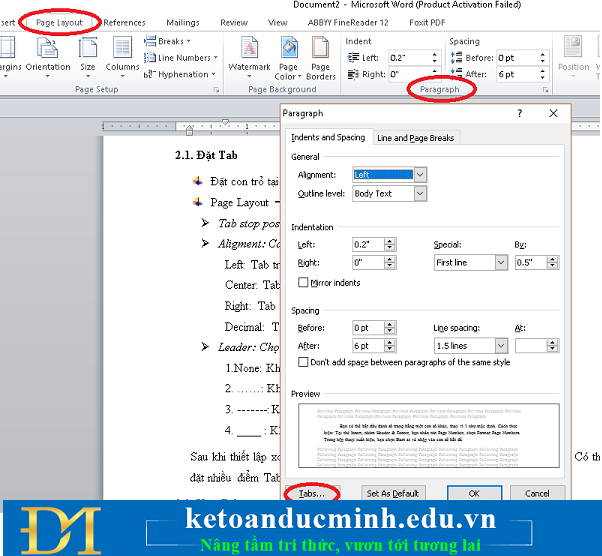
Task: Open the Line Numbers dropdown
Action: pyautogui.click(x=181, y=58)
